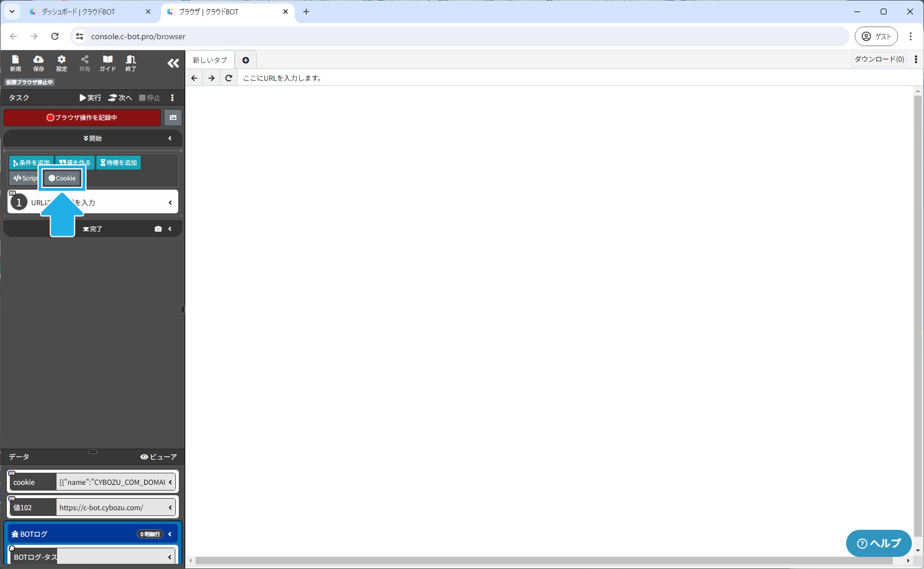This screenshot has height=569, width=924.
Task: Click the 値102 URL value field
Action: pyautogui.click(x=111, y=507)
